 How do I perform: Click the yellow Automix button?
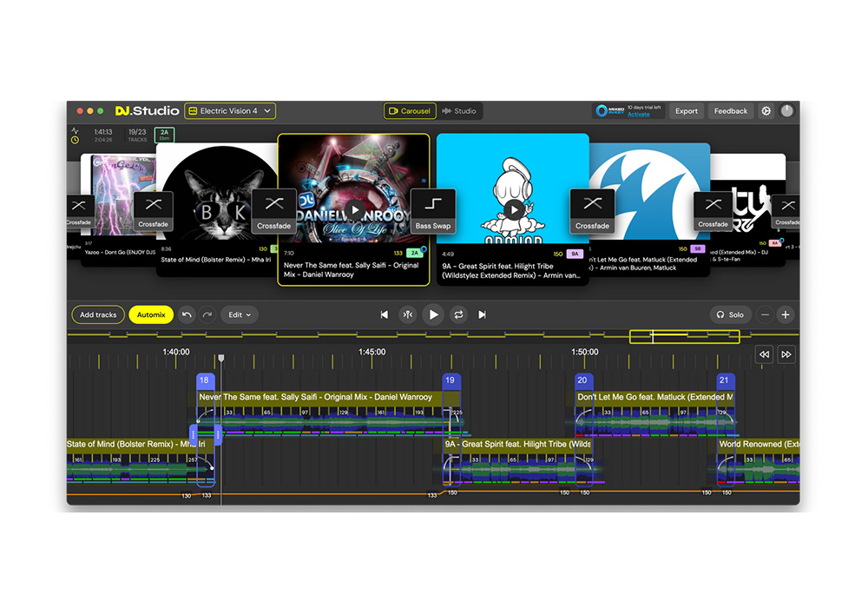pyautogui.click(x=151, y=314)
